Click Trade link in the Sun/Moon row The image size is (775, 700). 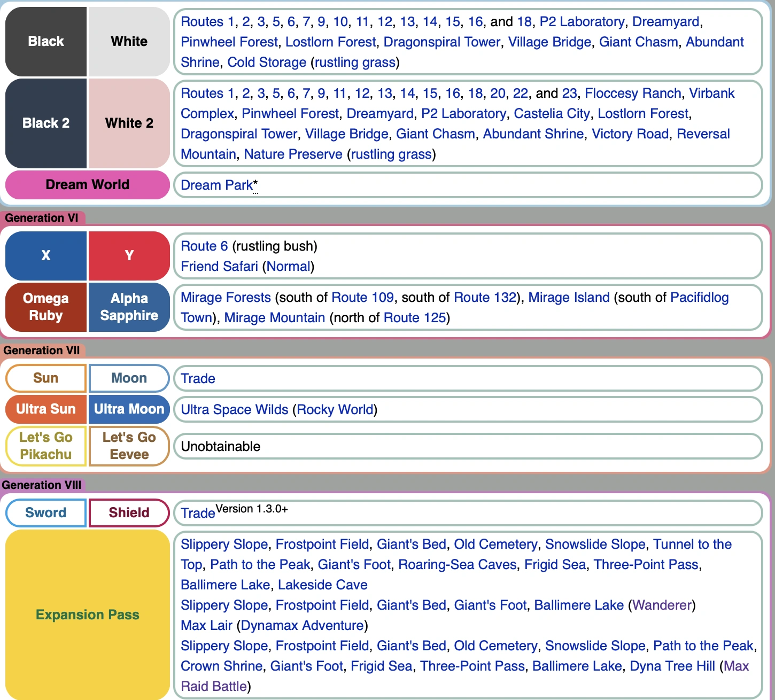tap(198, 379)
